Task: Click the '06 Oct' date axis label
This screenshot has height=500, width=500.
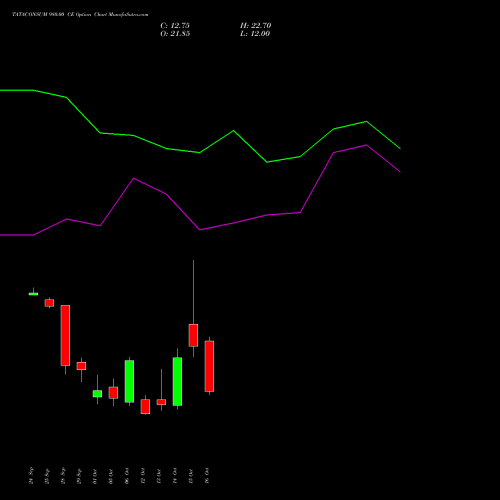Action: click(127, 476)
